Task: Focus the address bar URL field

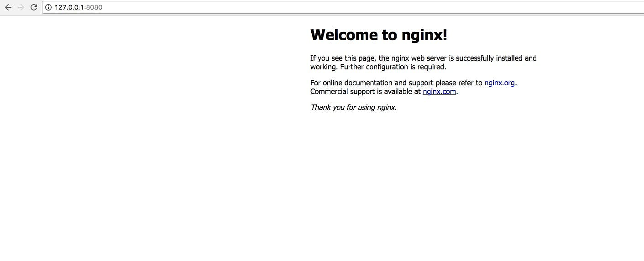Action: pos(274,7)
